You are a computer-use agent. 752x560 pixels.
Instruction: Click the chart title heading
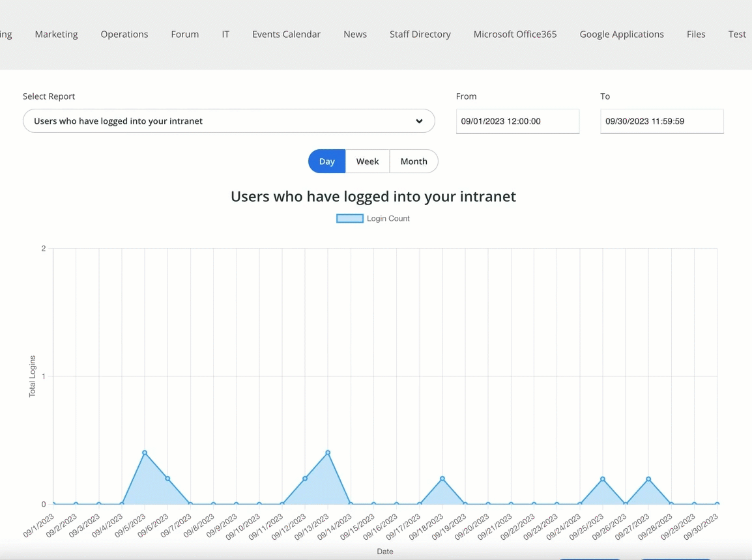pos(373,197)
